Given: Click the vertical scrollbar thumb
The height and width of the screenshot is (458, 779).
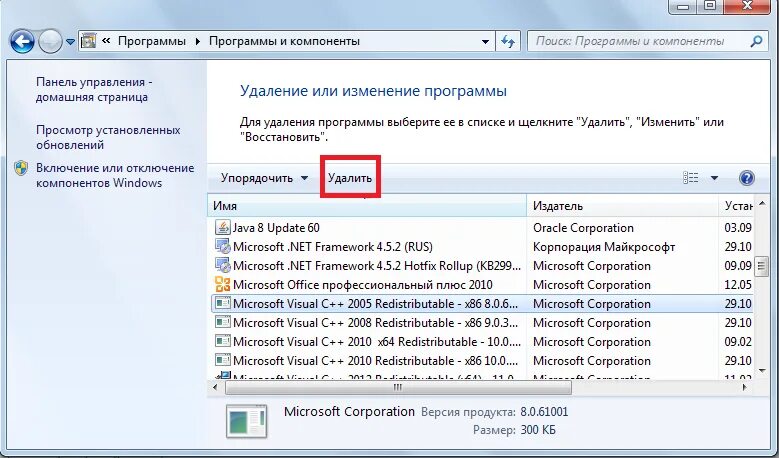Looking at the screenshot, I should tap(762, 266).
